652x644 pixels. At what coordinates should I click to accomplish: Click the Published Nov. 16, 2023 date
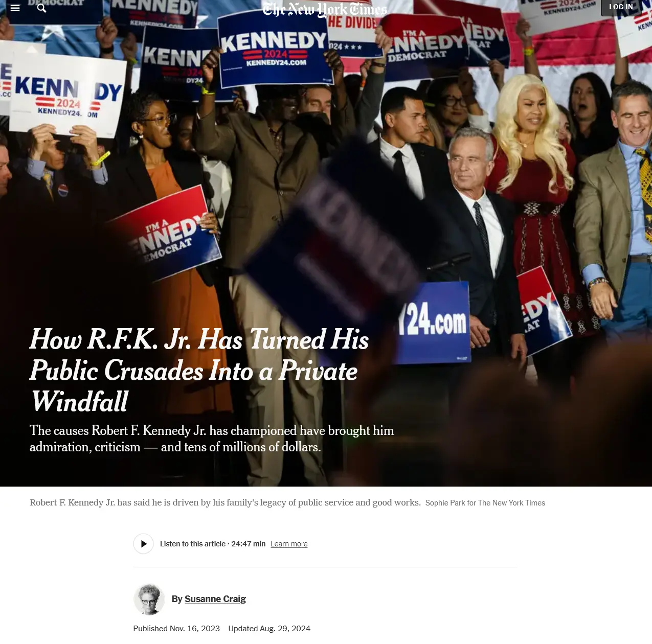(176, 629)
